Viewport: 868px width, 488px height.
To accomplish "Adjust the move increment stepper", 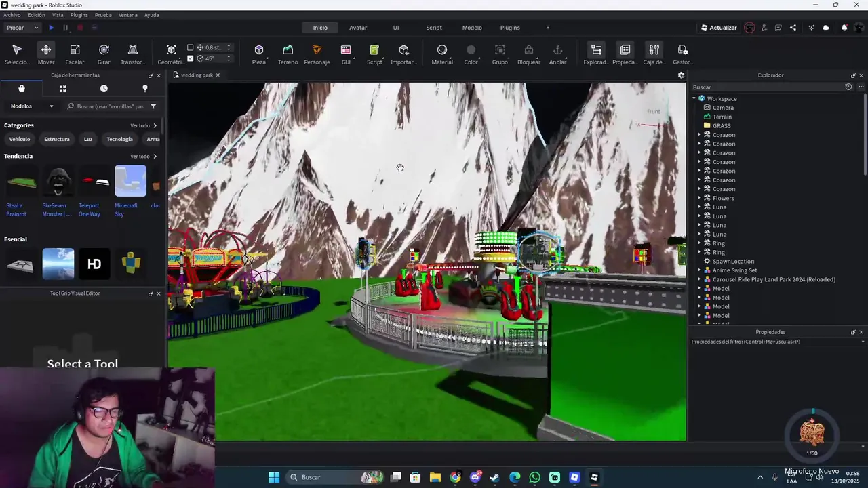I will [x=229, y=47].
